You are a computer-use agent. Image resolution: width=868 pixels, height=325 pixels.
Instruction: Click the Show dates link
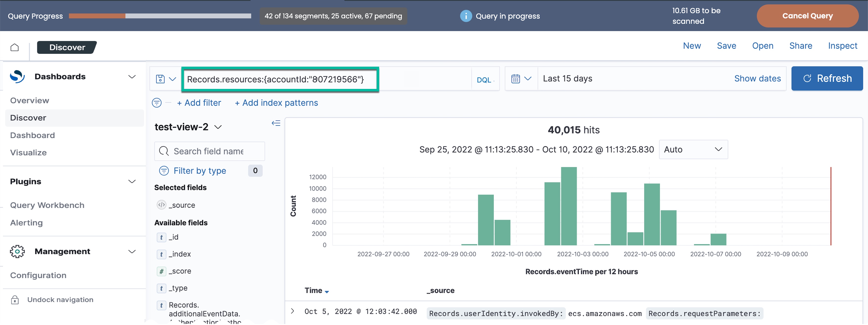[757, 79]
